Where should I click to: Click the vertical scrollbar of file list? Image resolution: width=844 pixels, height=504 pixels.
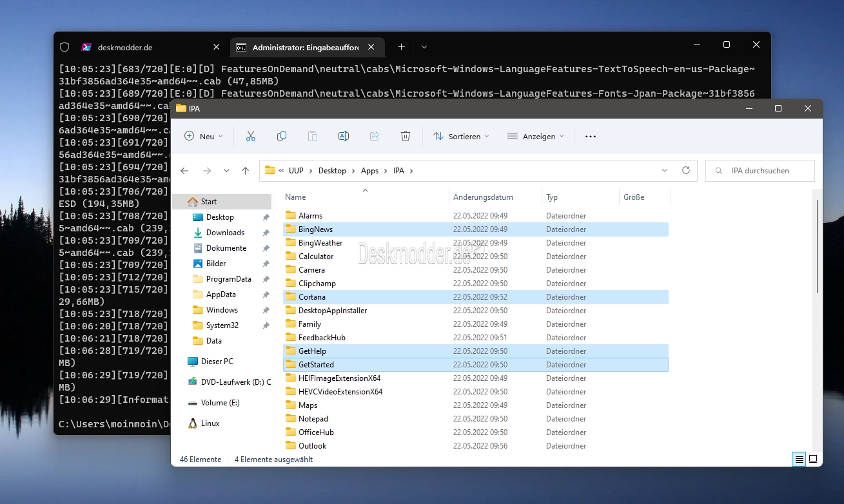tap(818, 246)
